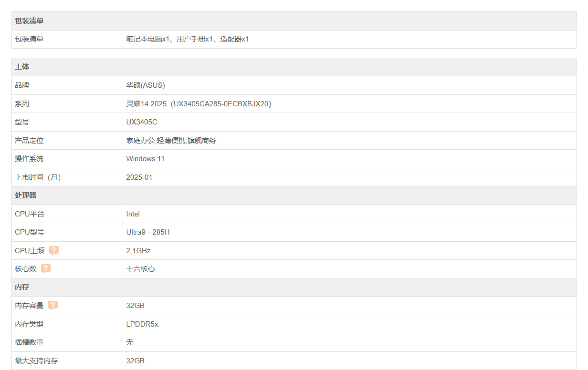Click the brand value 华硕(ASUS)
588x370 pixels.
pyautogui.click(x=146, y=85)
